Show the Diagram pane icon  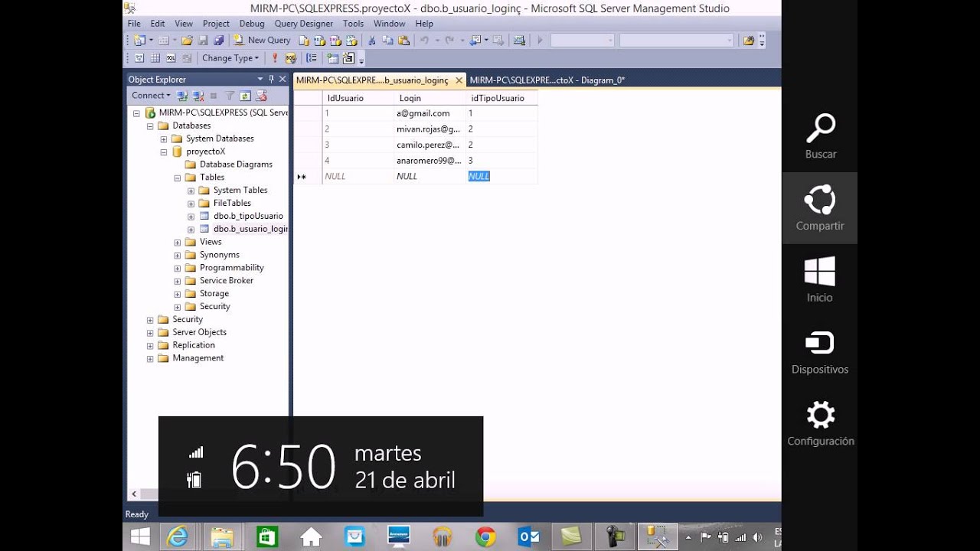point(139,57)
